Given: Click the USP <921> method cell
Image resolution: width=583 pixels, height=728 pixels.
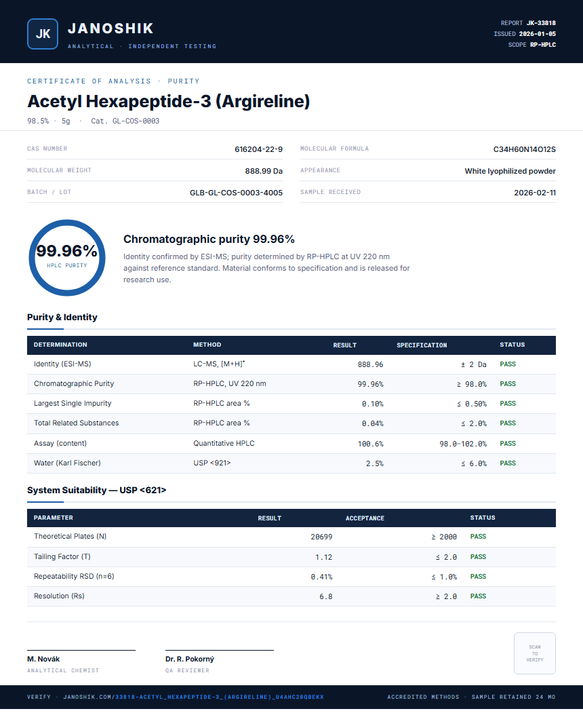Looking at the screenshot, I should pos(212,463).
